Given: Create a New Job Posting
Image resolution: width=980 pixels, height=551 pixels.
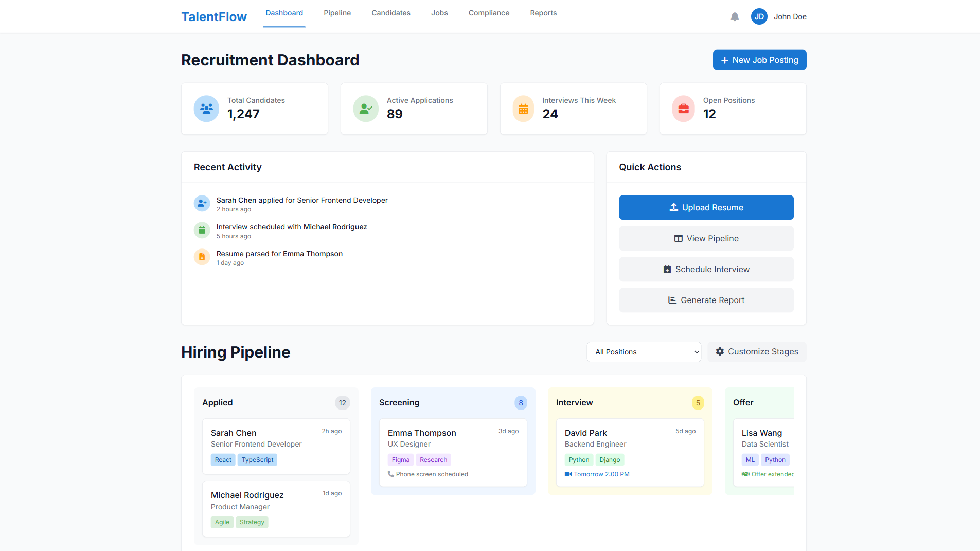Looking at the screenshot, I should 759,60.
